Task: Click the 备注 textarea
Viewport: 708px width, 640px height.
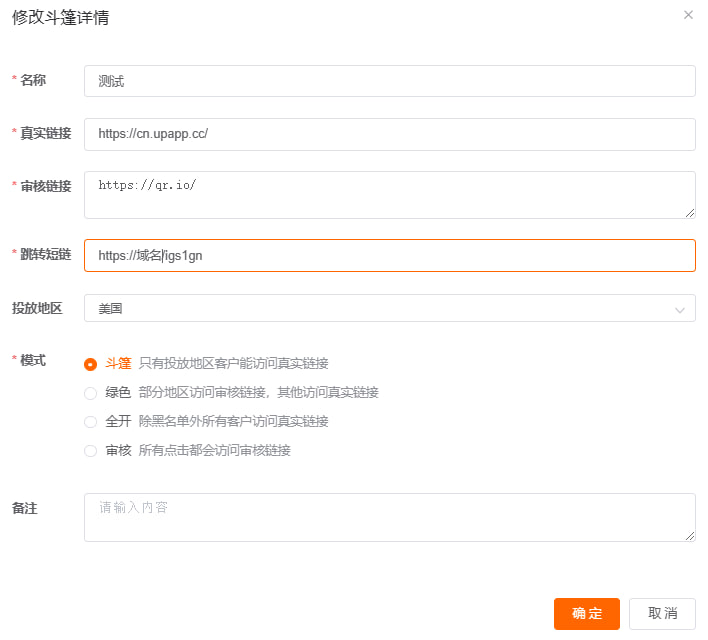Action: tap(390, 518)
